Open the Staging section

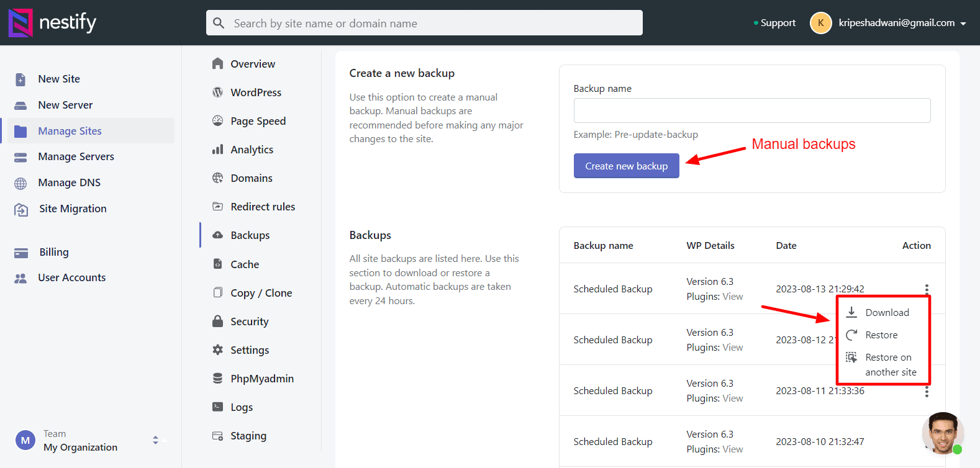(248, 436)
